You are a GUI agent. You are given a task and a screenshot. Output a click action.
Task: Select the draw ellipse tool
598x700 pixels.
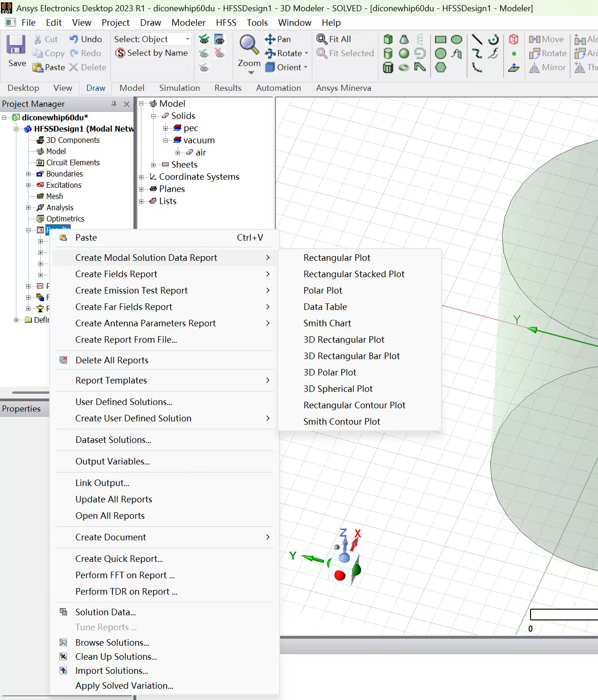tap(457, 39)
